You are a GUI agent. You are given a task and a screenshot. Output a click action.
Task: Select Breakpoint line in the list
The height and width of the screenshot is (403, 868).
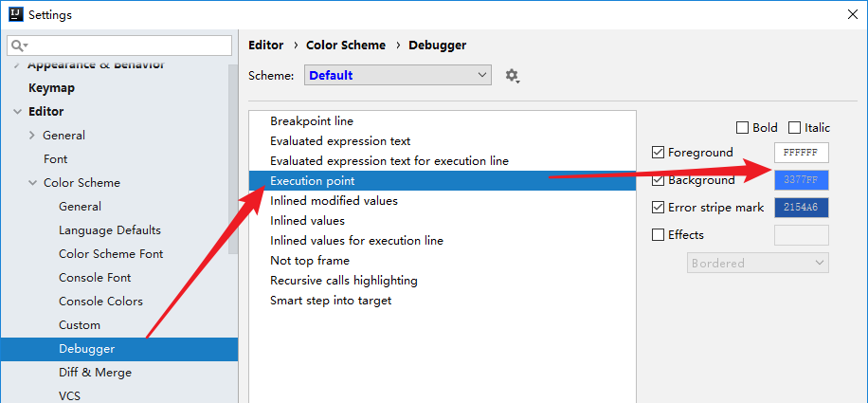click(312, 121)
